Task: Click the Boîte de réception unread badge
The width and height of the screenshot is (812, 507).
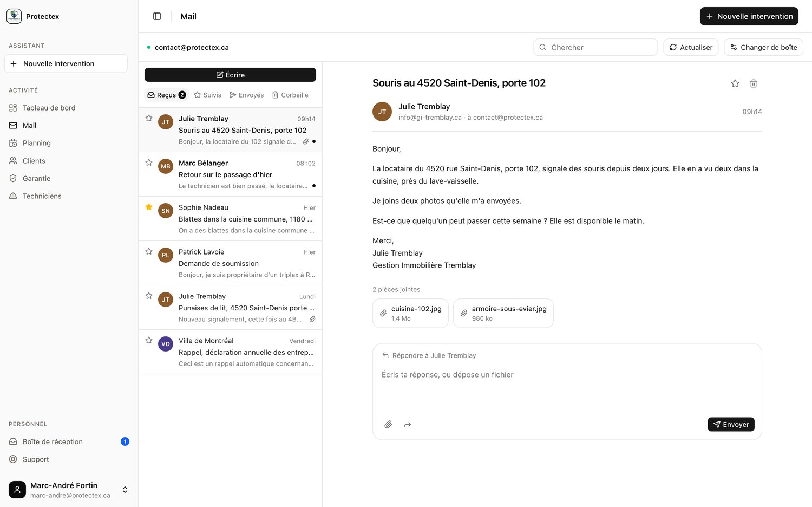Action: point(125,441)
